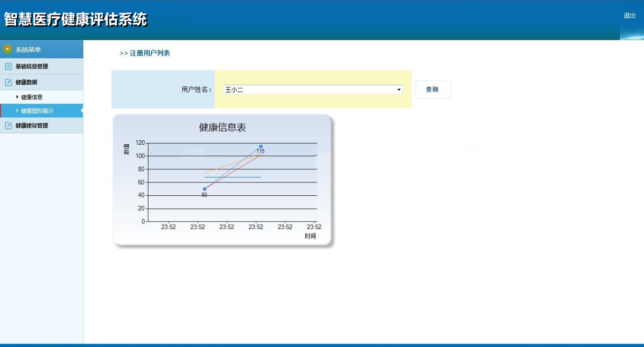Click the chart data point labeled 115
This screenshot has height=347, width=644.
(x=261, y=146)
